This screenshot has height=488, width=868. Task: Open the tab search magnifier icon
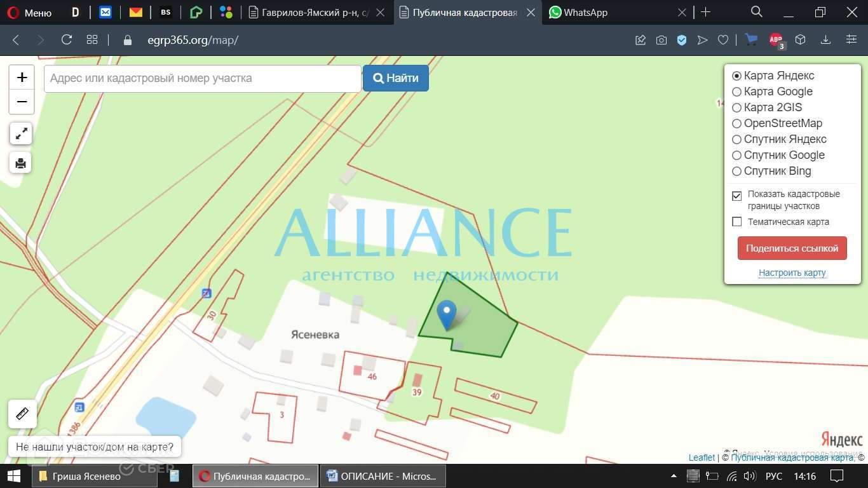pyautogui.click(x=756, y=12)
